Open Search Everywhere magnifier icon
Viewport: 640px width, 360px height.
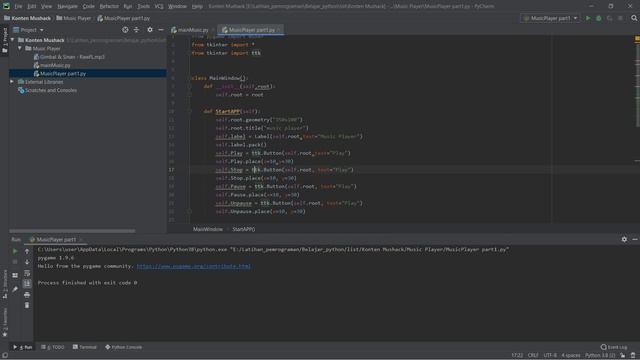point(634,18)
